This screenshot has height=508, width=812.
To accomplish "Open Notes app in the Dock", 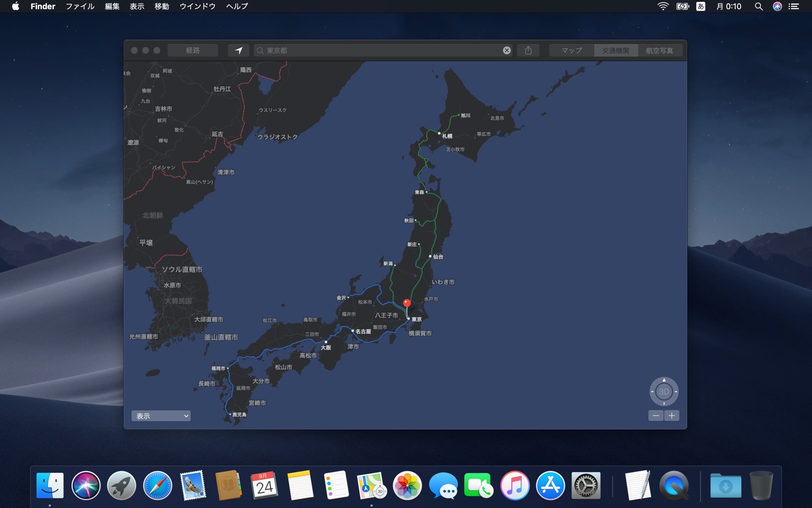I will point(300,485).
